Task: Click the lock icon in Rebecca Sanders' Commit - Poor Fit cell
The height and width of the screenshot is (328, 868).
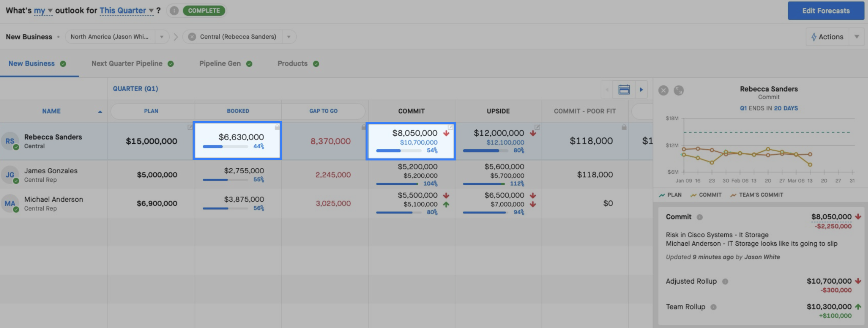Action: [624, 127]
